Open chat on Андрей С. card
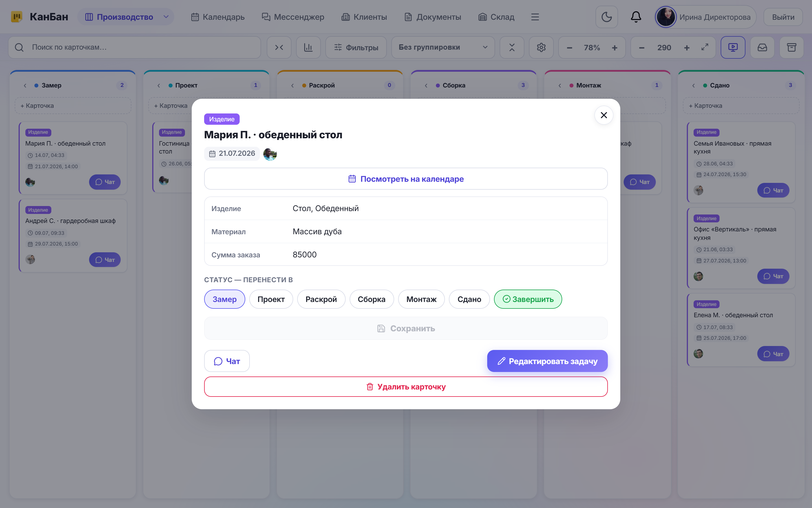 (x=105, y=260)
